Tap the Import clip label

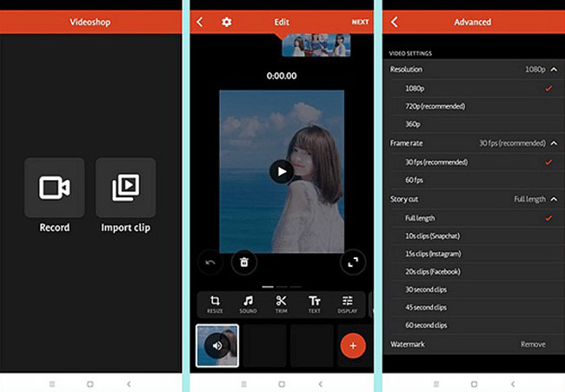(x=125, y=228)
